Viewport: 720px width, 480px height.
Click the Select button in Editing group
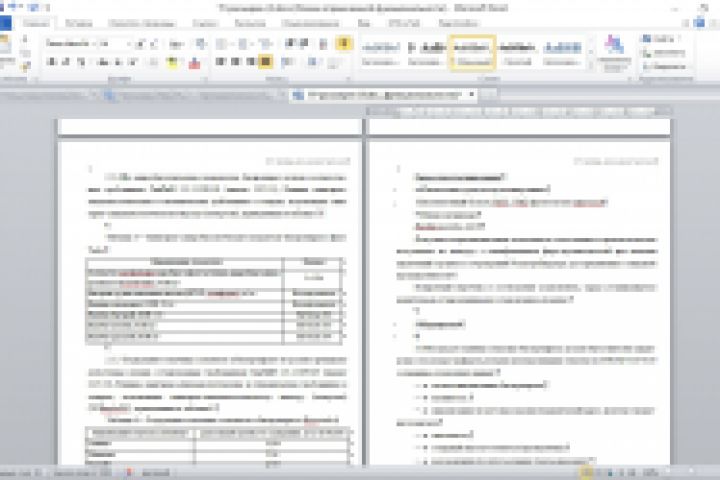click(665, 67)
